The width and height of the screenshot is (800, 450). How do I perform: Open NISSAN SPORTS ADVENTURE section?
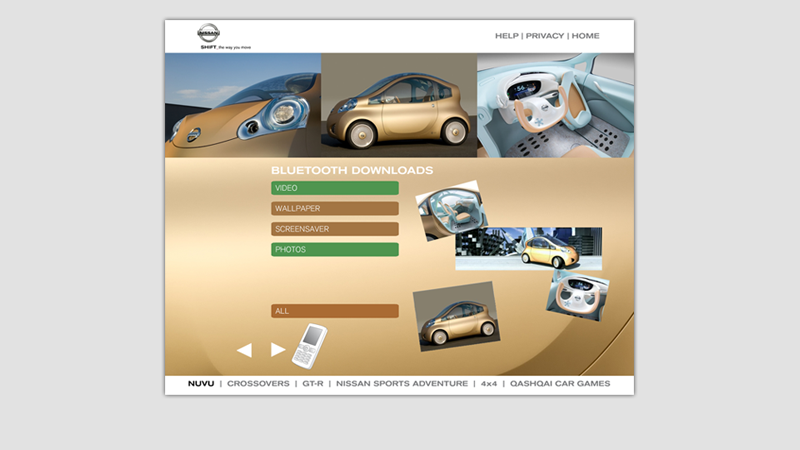click(402, 384)
